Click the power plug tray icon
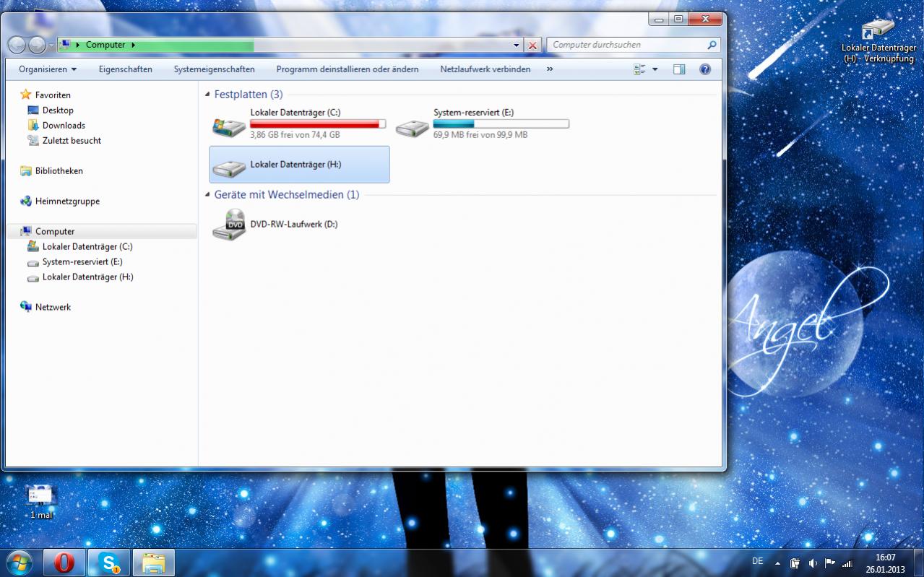The height and width of the screenshot is (577, 924). click(x=795, y=563)
